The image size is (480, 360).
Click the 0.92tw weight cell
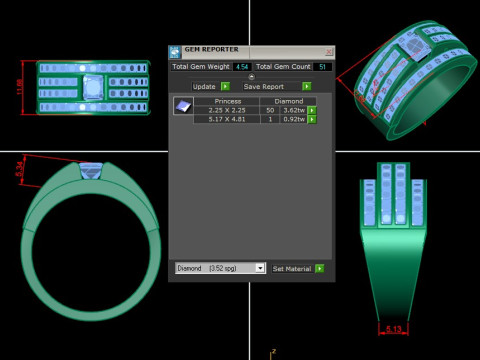tap(294, 119)
